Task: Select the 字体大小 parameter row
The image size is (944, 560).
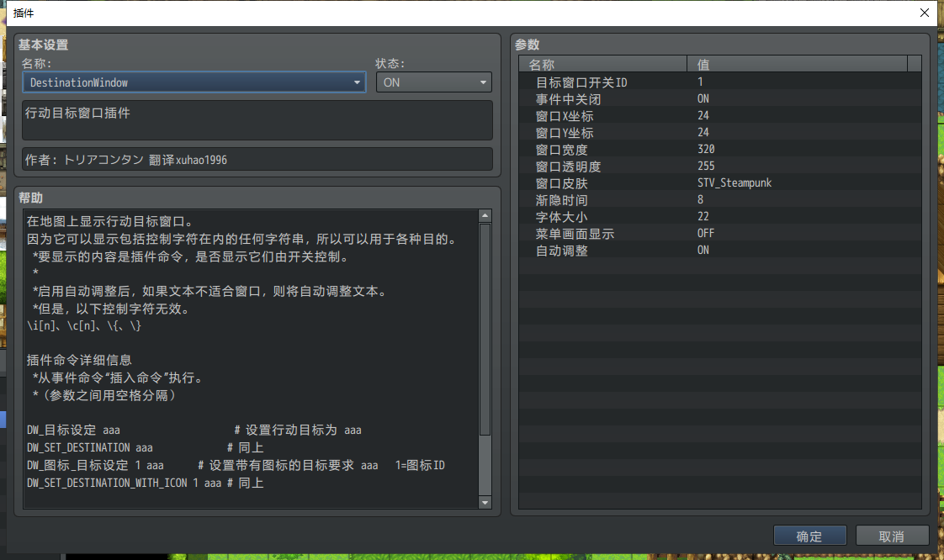Action: [x=720, y=217]
